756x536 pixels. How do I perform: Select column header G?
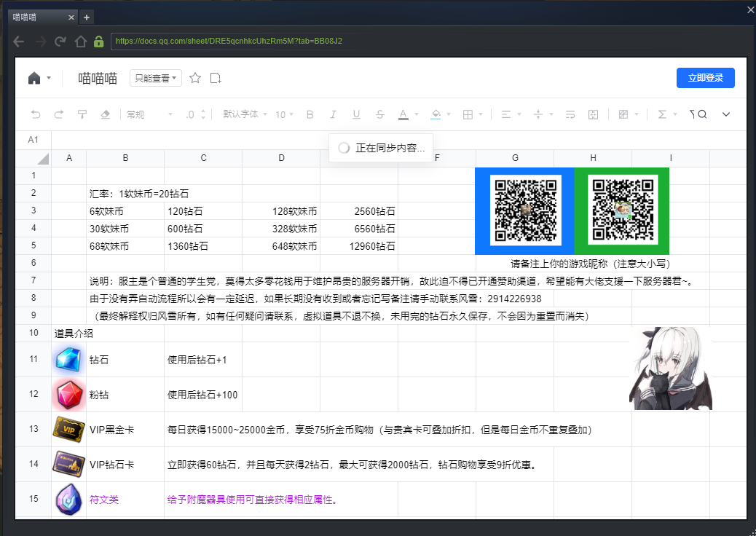click(515, 158)
